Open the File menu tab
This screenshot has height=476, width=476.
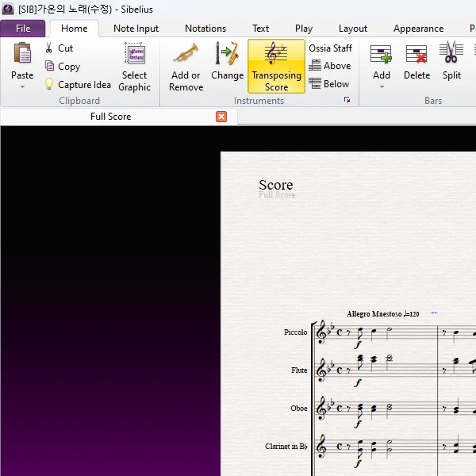click(x=23, y=29)
